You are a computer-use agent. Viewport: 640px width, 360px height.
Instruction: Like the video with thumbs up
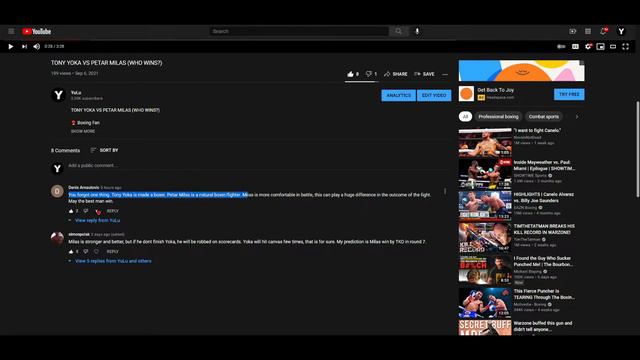[x=353, y=74]
